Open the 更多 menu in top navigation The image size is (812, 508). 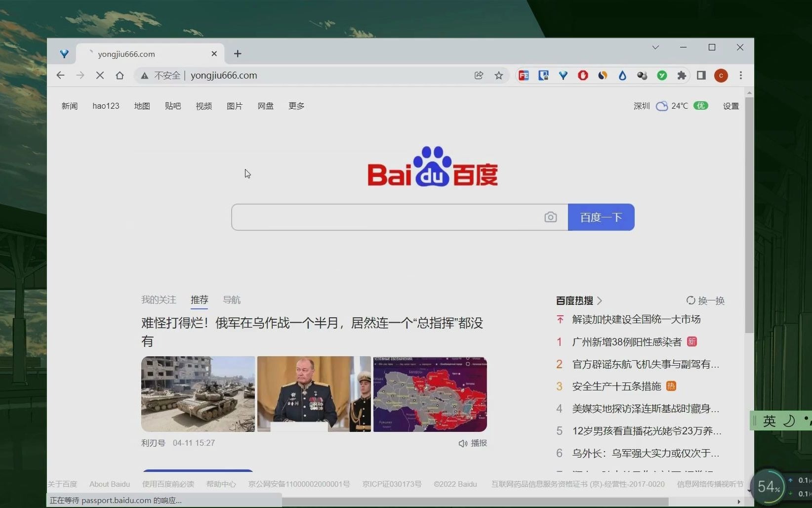pyautogui.click(x=296, y=106)
